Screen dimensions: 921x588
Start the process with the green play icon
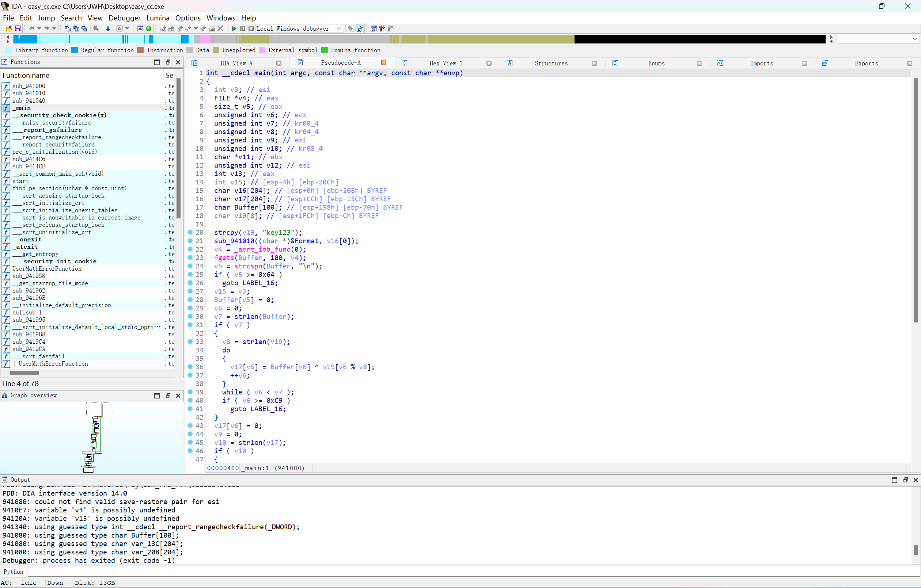point(234,28)
